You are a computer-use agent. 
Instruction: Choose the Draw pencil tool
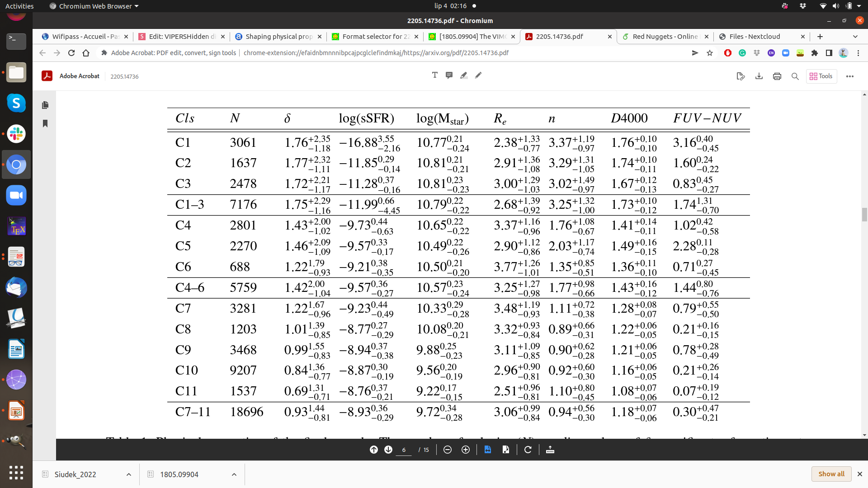(478, 75)
